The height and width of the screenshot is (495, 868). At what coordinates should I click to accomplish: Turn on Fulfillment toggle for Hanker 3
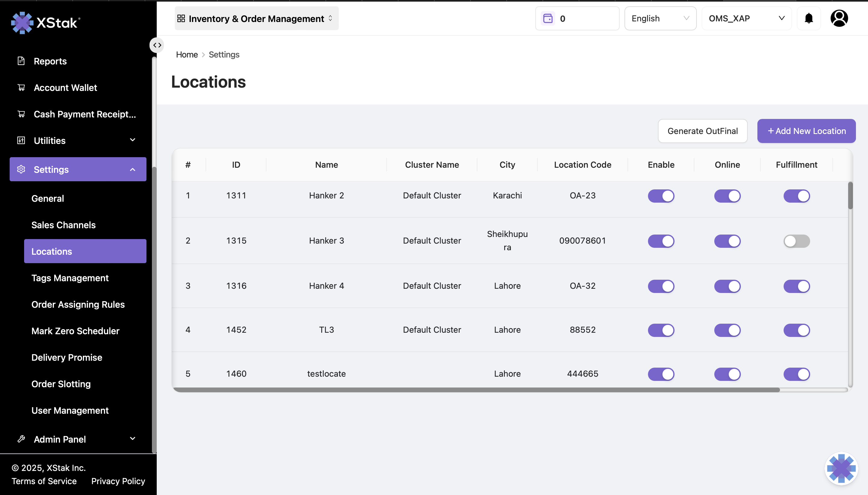[796, 241]
